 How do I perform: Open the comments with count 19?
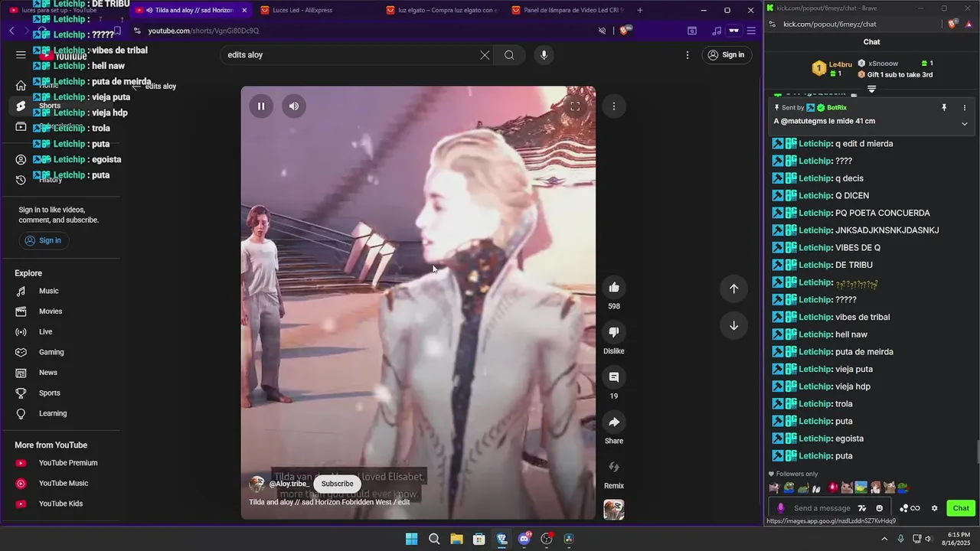613,377
